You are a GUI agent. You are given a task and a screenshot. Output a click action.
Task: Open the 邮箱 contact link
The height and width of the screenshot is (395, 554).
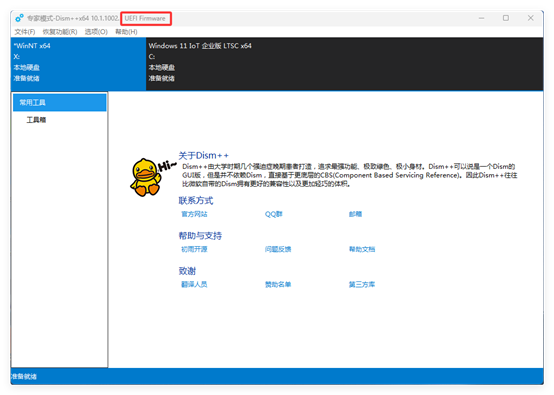(x=355, y=214)
